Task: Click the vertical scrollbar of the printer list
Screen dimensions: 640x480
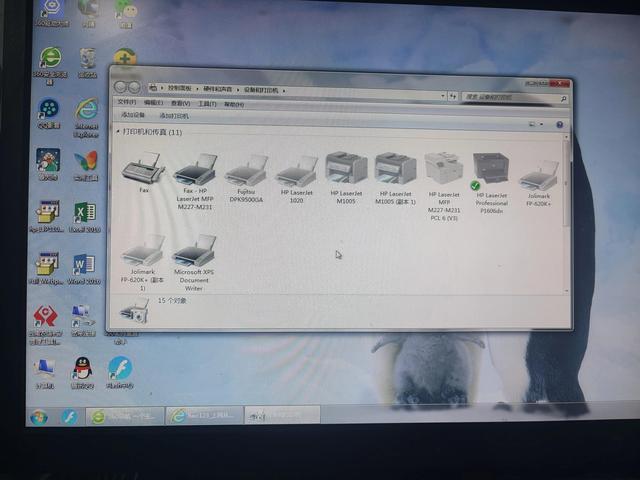Action: tap(567, 214)
